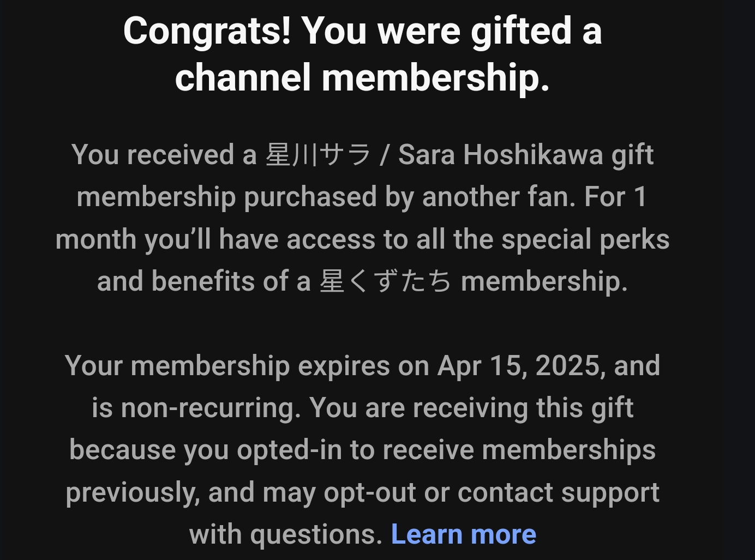
Task: Click the 'with questions.' text
Action: point(286,534)
